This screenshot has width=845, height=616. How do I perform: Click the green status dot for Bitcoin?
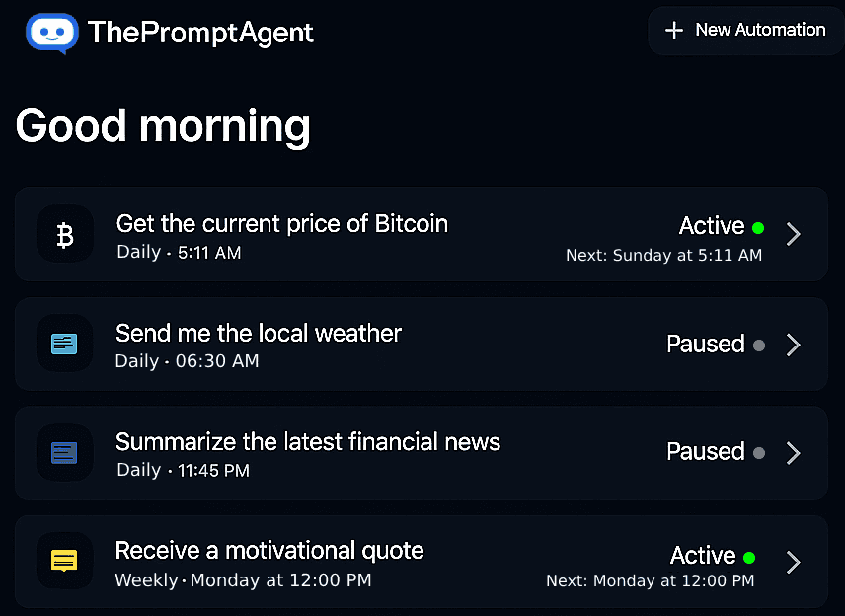[x=758, y=228]
